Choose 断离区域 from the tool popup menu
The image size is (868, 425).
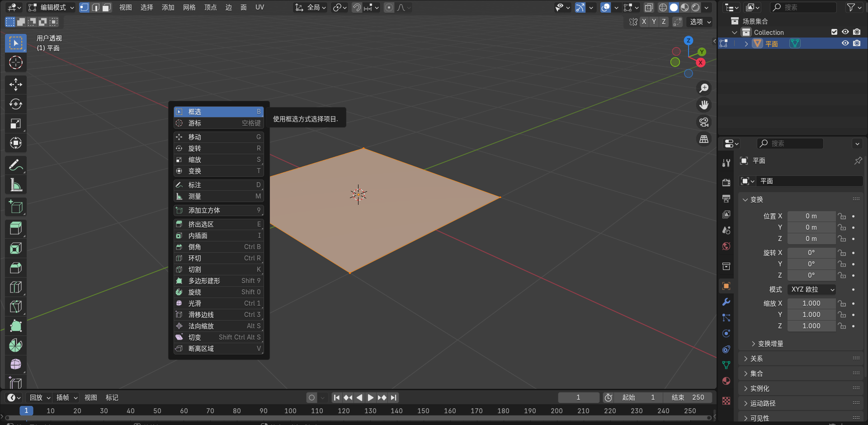(218, 349)
